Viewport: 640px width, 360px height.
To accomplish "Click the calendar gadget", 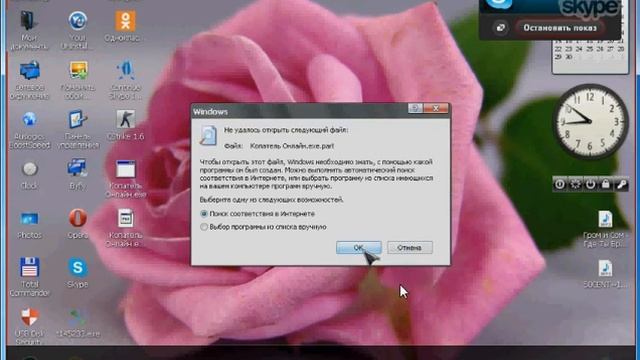I will click(590, 56).
